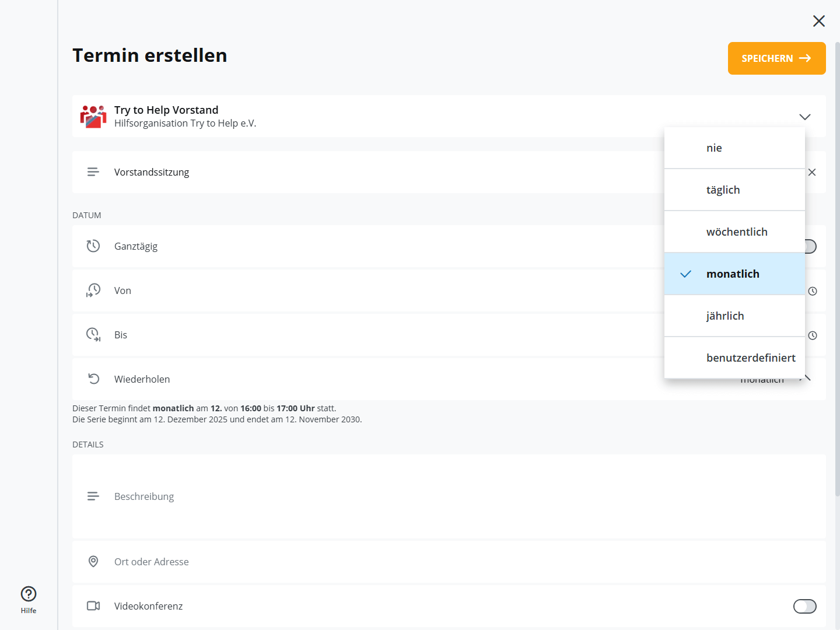840x630 pixels.
Task: Select 'wöchentlich' from the repeat menu
Action: pos(736,232)
